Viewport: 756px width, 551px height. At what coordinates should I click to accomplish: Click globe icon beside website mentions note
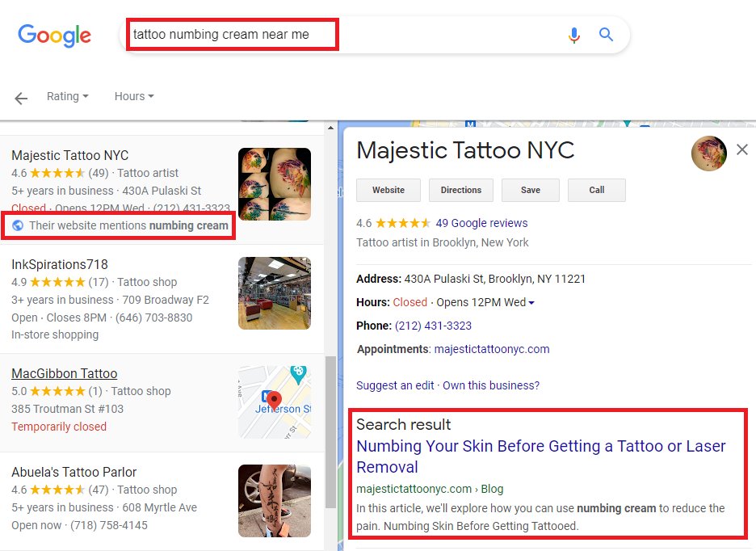[18, 225]
